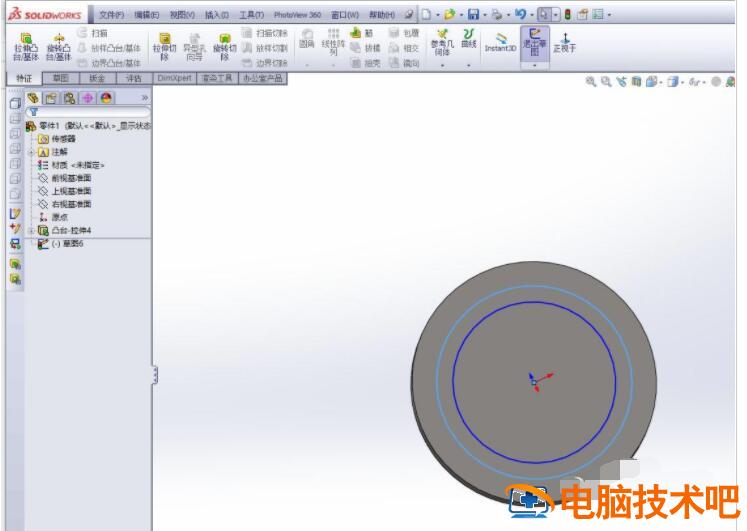Open dropdown under 退出草图 exit sketch
Screen dimensions: 747x531
click(535, 65)
